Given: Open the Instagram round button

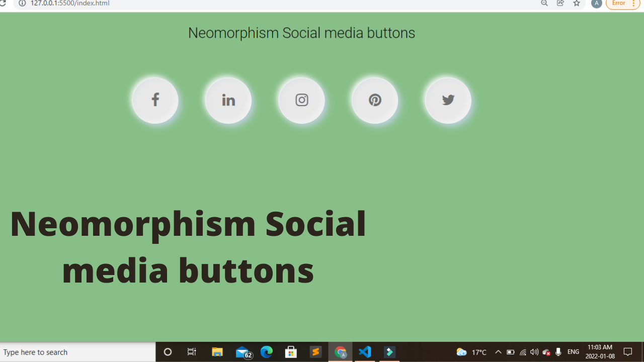Looking at the screenshot, I should (x=302, y=101).
